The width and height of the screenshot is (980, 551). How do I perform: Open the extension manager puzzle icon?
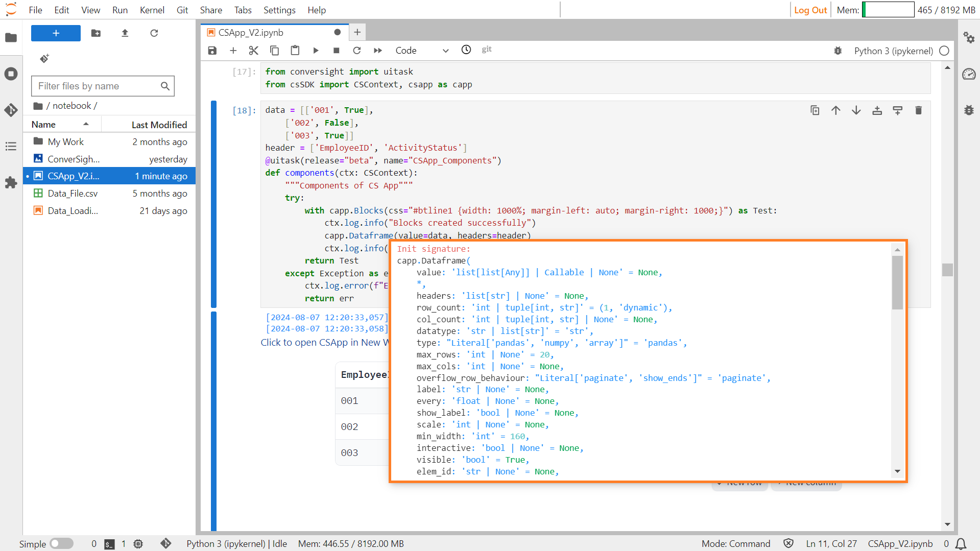pos(11,183)
